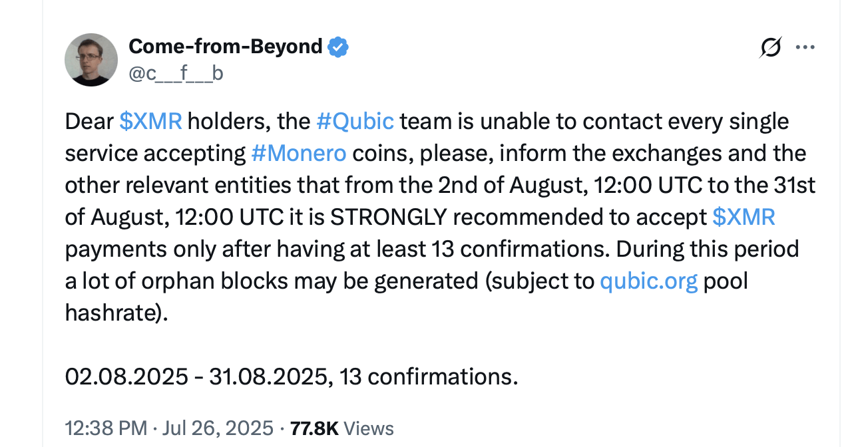Open Grok analysis for this post
The height and width of the screenshot is (447, 868).
(770, 47)
